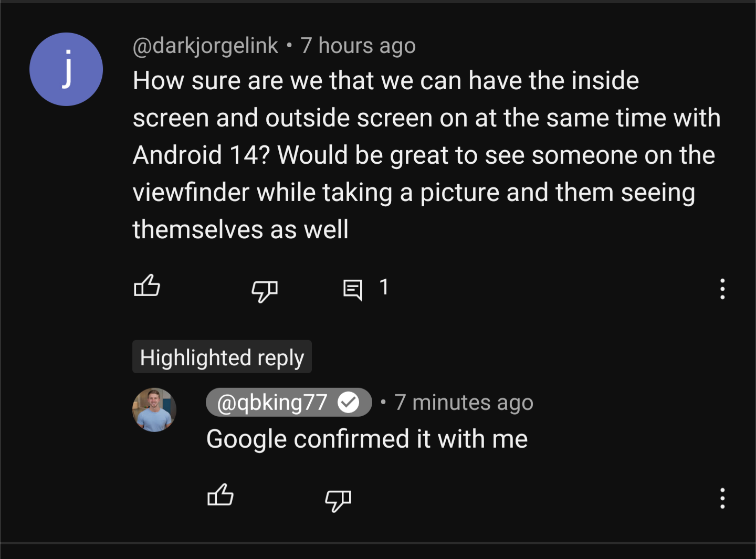
Task: Open qbking77's profile photo
Action: 154,410
